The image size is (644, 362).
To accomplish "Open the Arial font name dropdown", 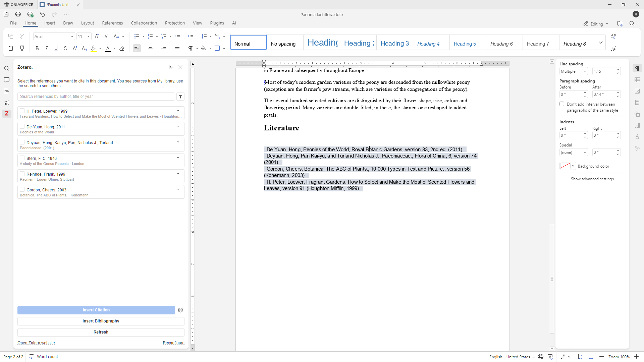I will click(x=72, y=37).
